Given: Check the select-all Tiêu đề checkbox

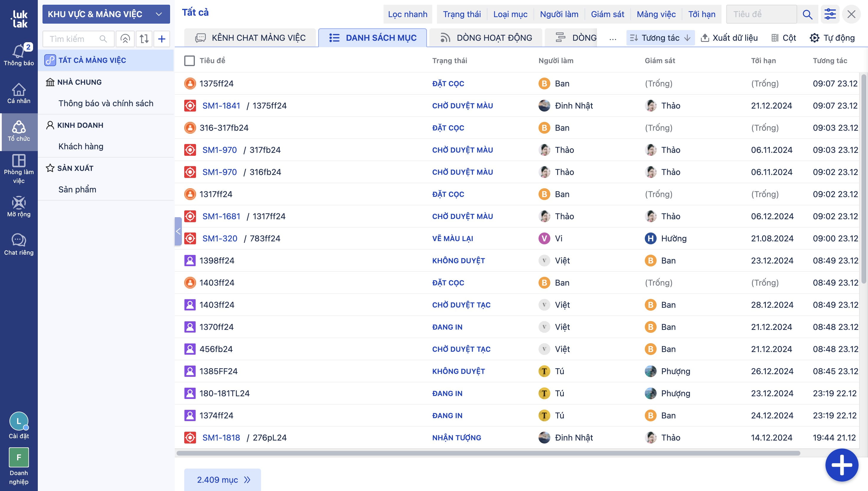Looking at the screenshot, I should point(190,61).
